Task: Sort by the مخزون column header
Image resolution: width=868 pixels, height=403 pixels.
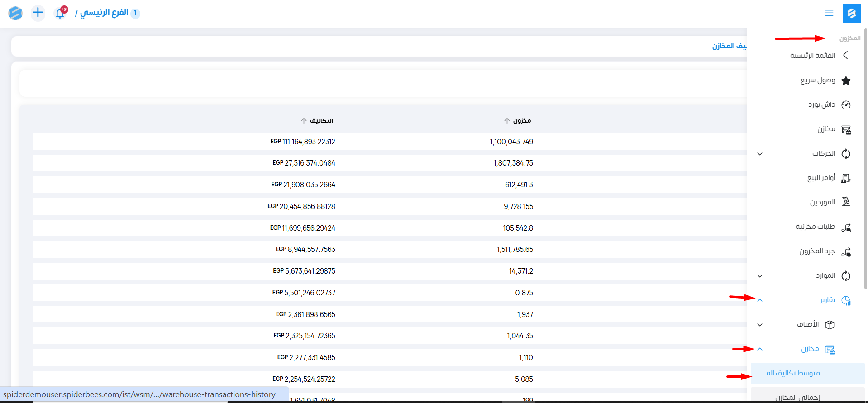Action: [521, 121]
